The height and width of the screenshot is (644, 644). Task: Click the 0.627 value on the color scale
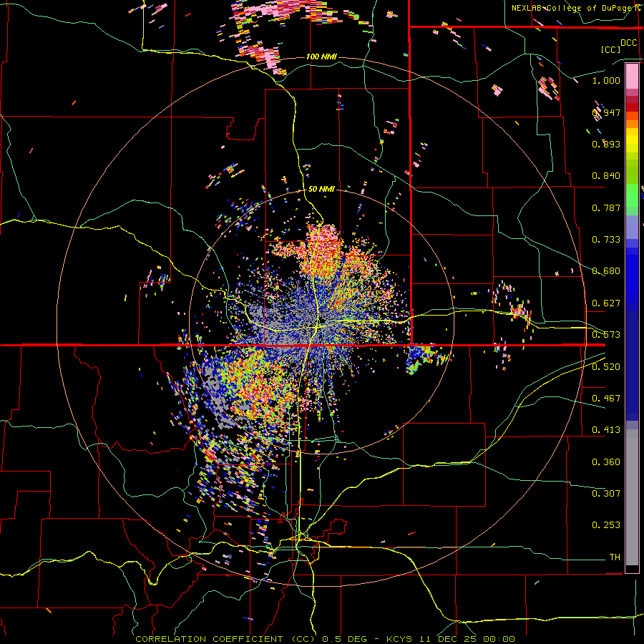606,303
